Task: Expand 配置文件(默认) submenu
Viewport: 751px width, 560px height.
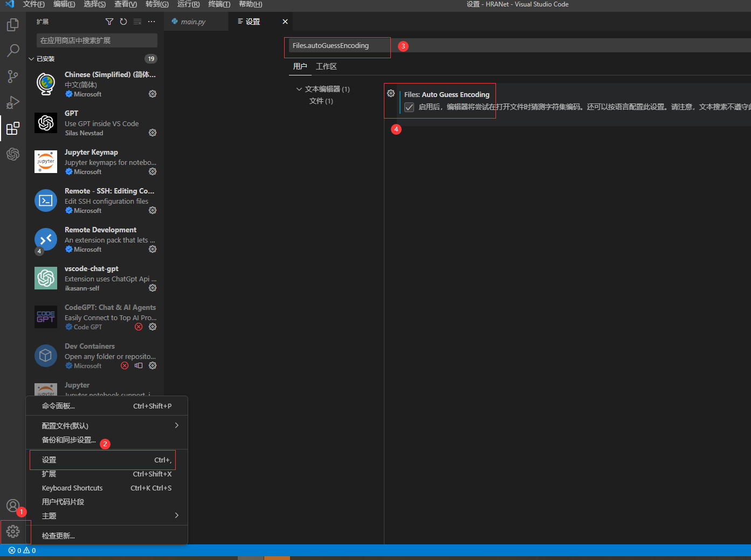Action: click(107, 426)
